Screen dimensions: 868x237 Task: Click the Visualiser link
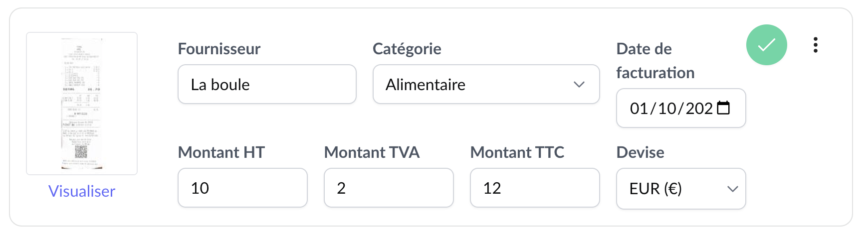82,191
